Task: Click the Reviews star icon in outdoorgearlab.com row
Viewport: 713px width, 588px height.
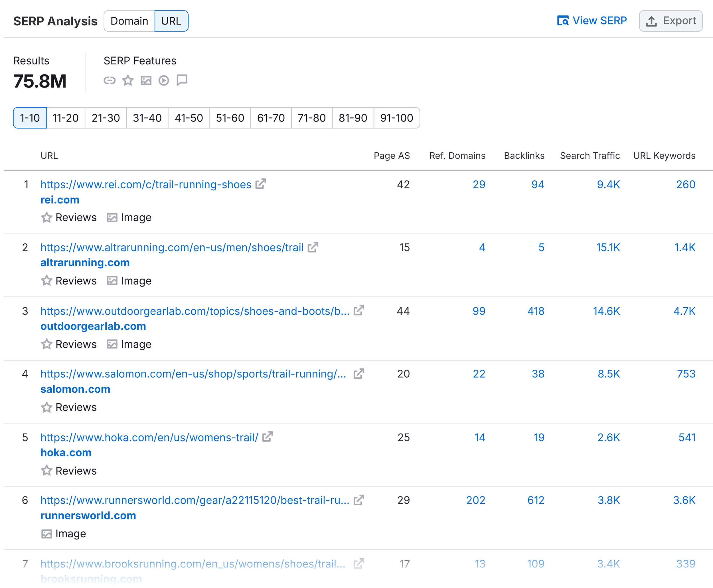Action: pos(46,344)
